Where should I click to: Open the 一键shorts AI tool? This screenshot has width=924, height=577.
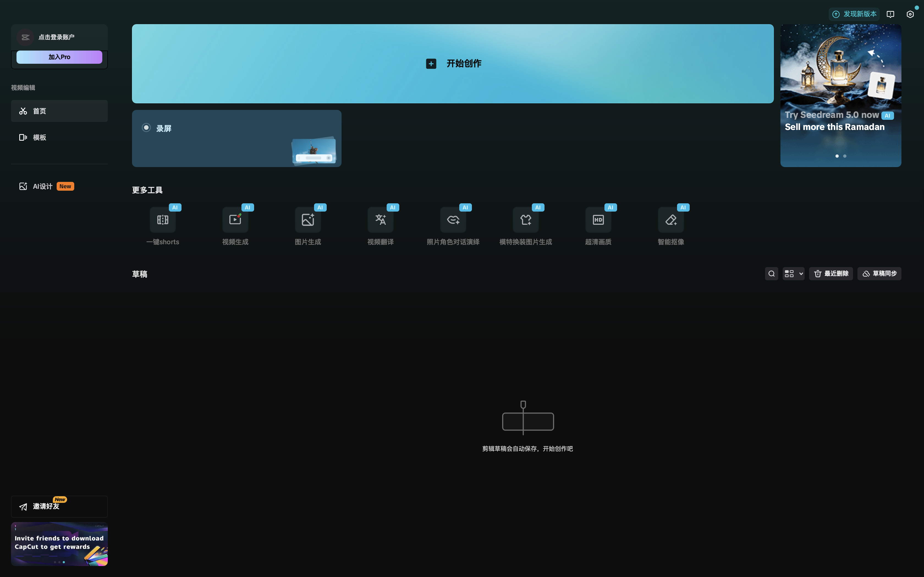[x=163, y=220]
